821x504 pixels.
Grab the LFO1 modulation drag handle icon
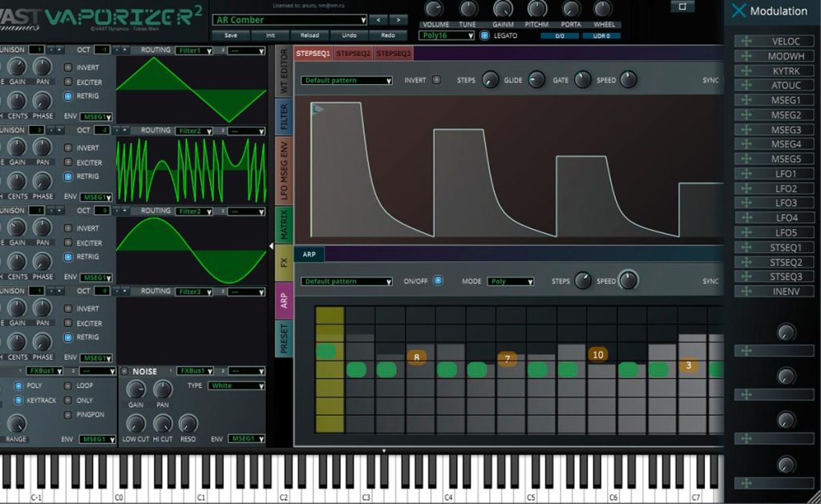tap(746, 174)
